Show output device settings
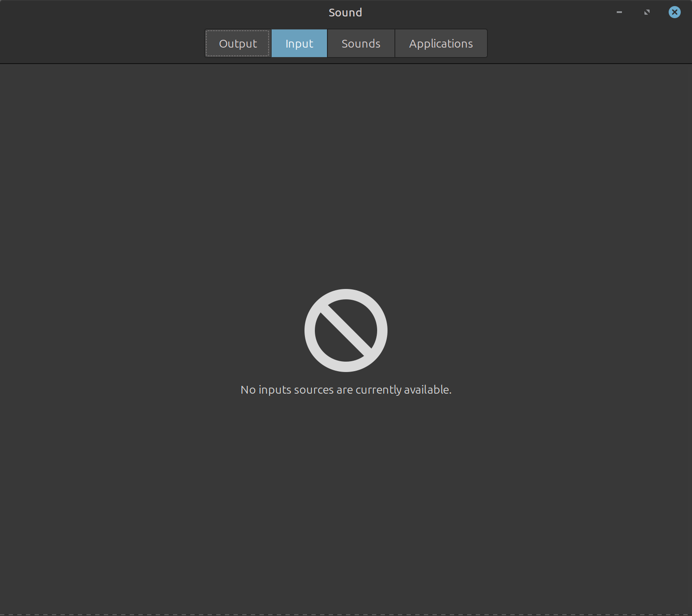Viewport: 692px width, 616px height. pyautogui.click(x=237, y=43)
